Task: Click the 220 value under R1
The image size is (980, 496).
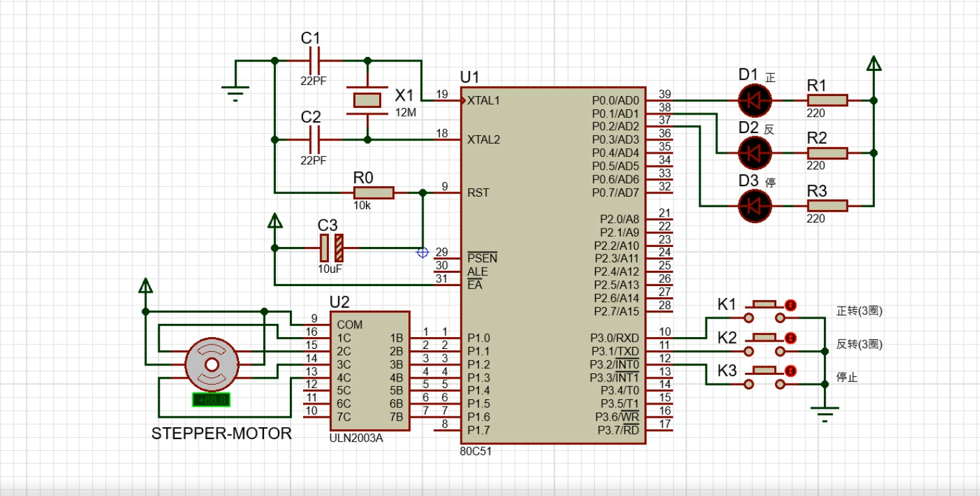Action: (x=816, y=113)
